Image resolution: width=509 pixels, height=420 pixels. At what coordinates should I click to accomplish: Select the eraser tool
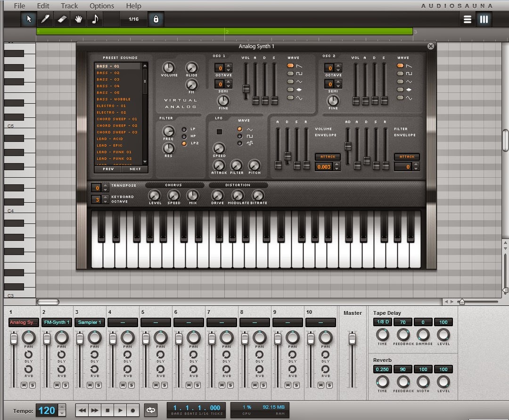pyautogui.click(x=61, y=19)
